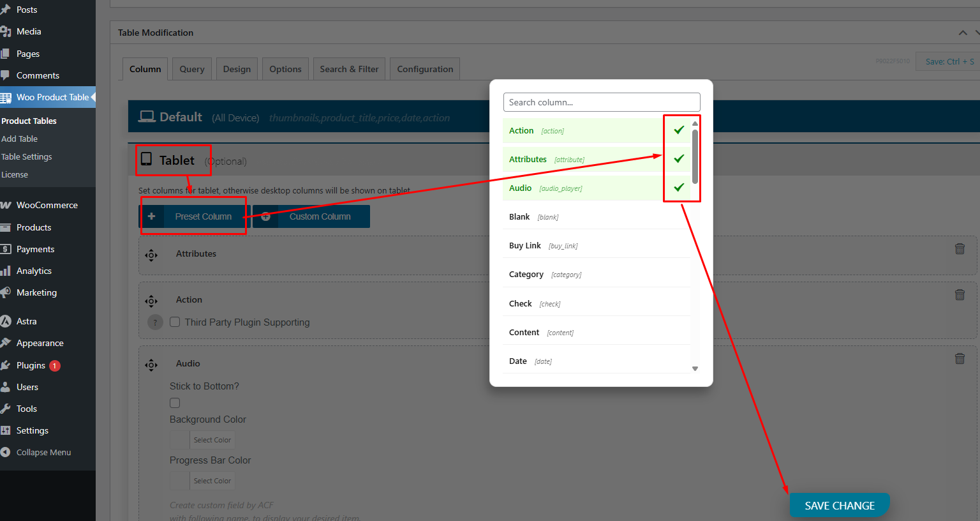Open the Pages menu icon
This screenshot has width=980, height=521.
tap(6, 54)
